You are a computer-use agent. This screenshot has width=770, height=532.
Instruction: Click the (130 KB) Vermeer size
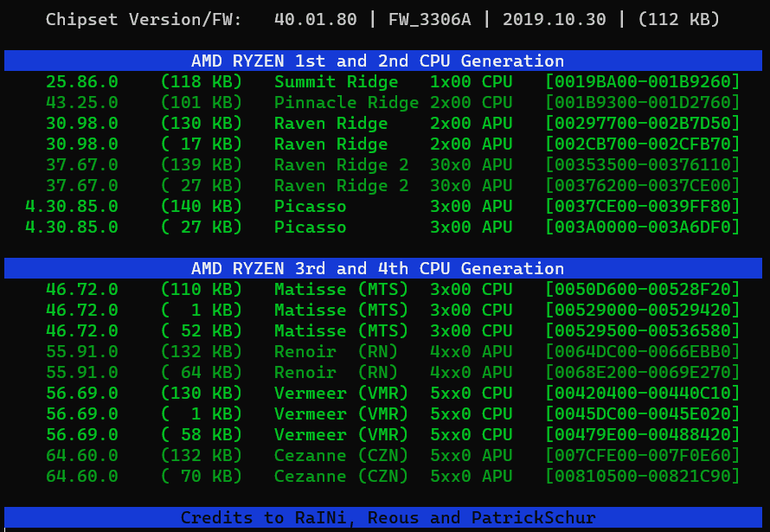point(202,393)
